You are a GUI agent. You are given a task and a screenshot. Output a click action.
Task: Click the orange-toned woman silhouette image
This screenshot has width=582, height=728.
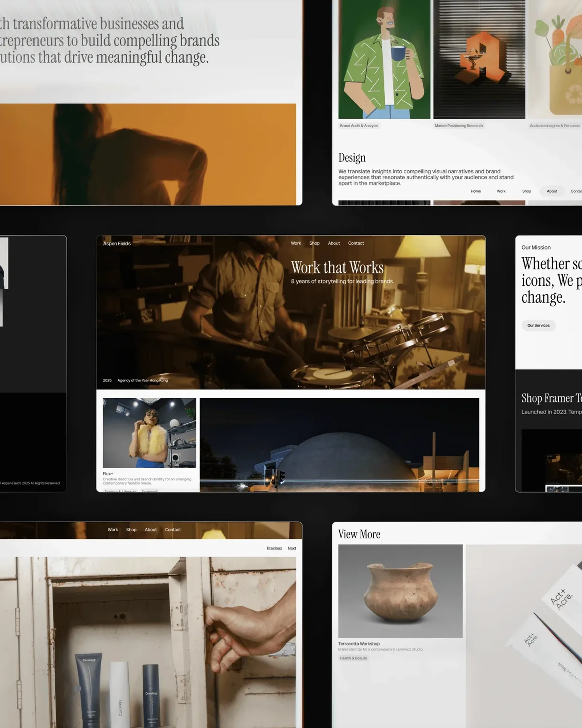[x=148, y=154]
